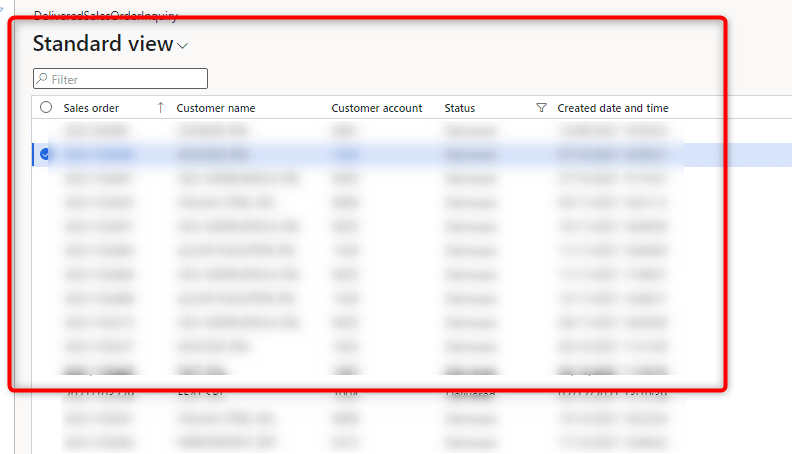Expand the Standard view chevron
Screen dimensions: 792x454
[182, 46]
